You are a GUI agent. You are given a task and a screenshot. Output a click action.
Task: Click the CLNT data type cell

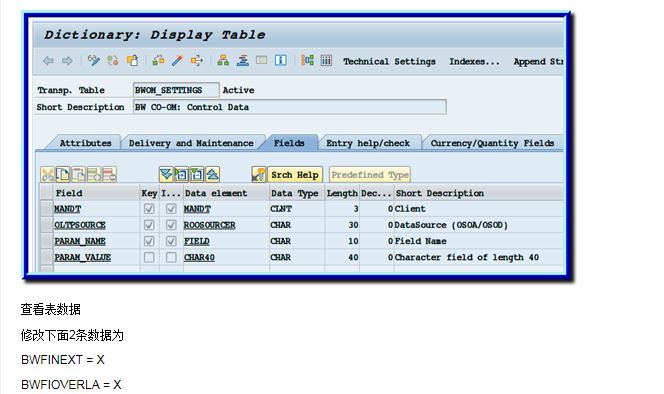[296, 209]
